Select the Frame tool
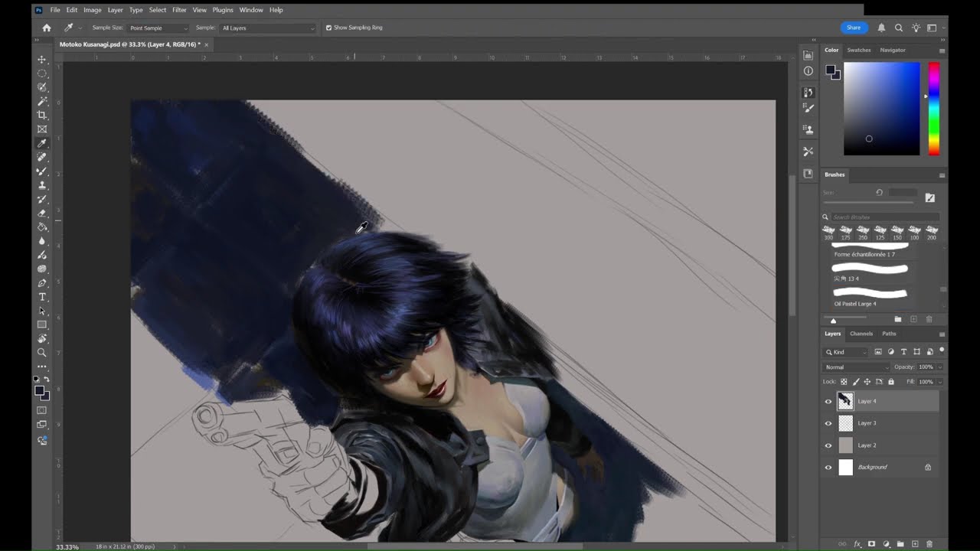The image size is (980, 551). click(x=42, y=129)
